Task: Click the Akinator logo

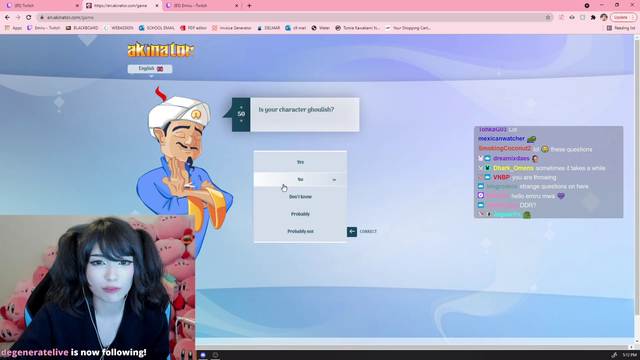Action: point(160,50)
